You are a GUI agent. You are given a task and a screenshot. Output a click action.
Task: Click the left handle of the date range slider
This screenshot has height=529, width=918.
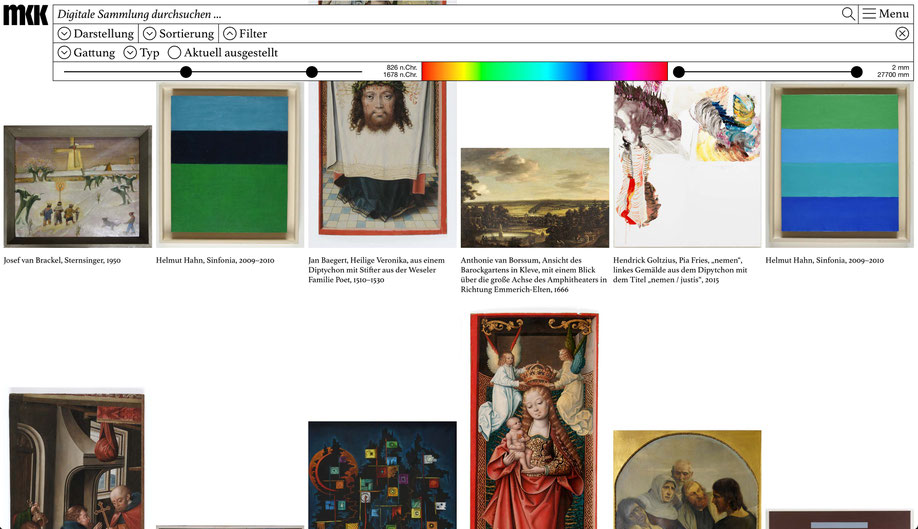186,72
